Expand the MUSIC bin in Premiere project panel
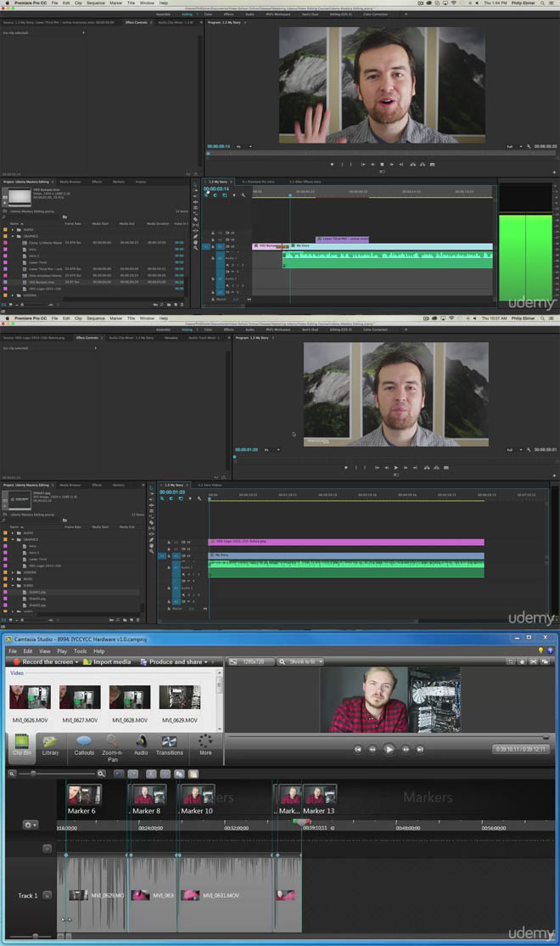This screenshot has height=946, width=560. 12,578
